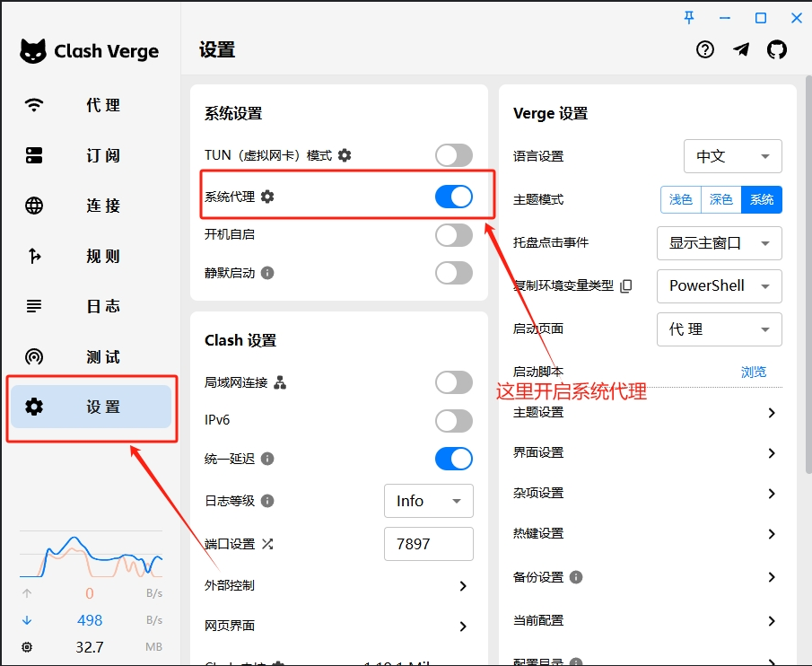This screenshot has height=666, width=812.
Task: Open PowerShell environment variable type dropdown
Action: pyautogui.click(x=720, y=285)
